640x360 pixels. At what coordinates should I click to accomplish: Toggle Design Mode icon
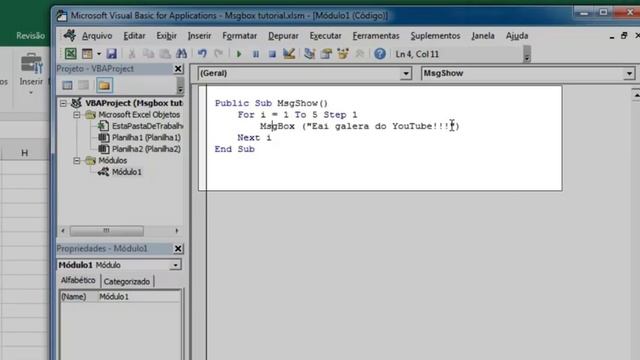click(289, 53)
